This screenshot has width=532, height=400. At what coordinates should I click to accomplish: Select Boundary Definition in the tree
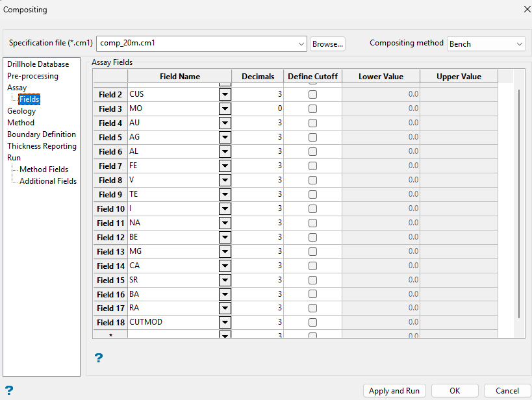point(42,134)
